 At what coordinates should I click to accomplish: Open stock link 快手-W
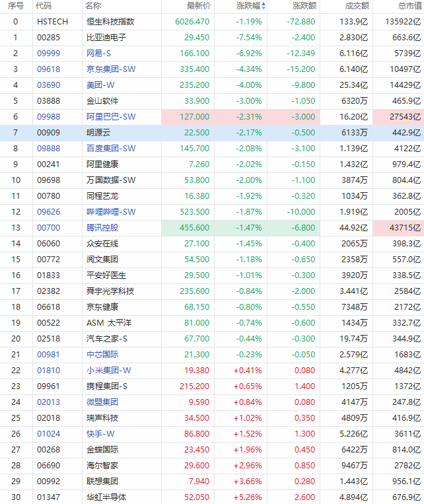pyautogui.click(x=100, y=434)
